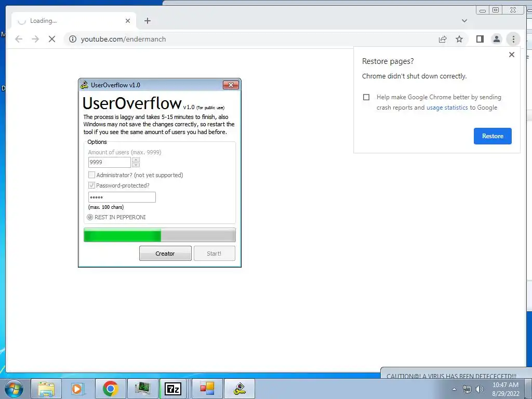Dismiss the Restore pages popup
Screen dimensions: 532x399
click(x=512, y=55)
